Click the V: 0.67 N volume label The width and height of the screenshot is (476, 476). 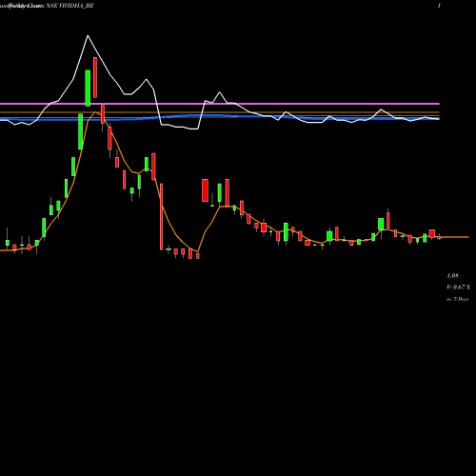[459, 288]
